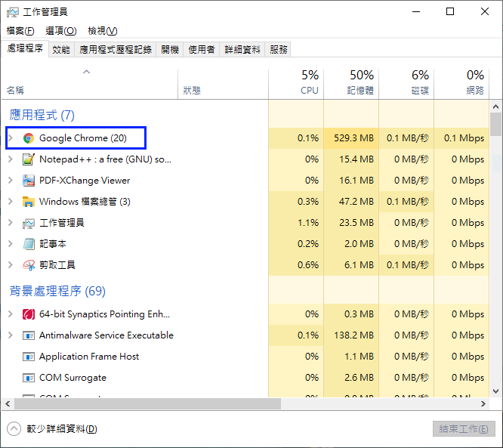This screenshot has height=448, width=503.
Task: Click 記事本's 2.0 MB memory value
Action: 360,244
